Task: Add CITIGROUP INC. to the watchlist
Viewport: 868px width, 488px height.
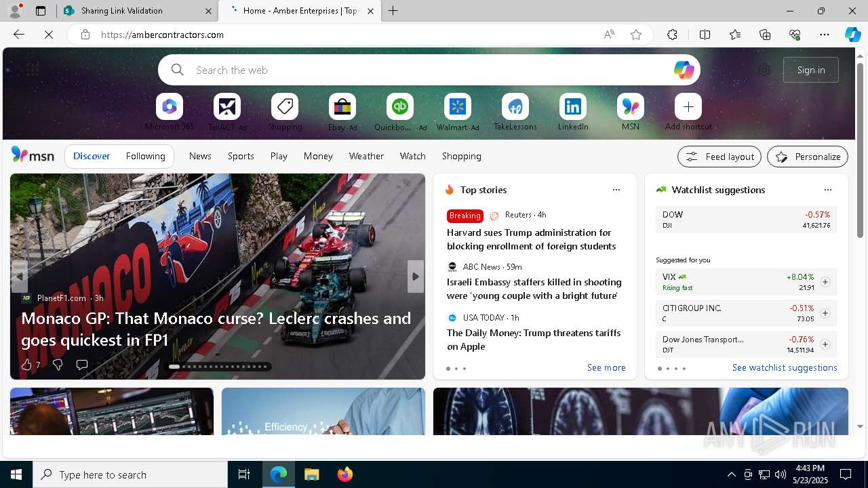Action: (825, 313)
